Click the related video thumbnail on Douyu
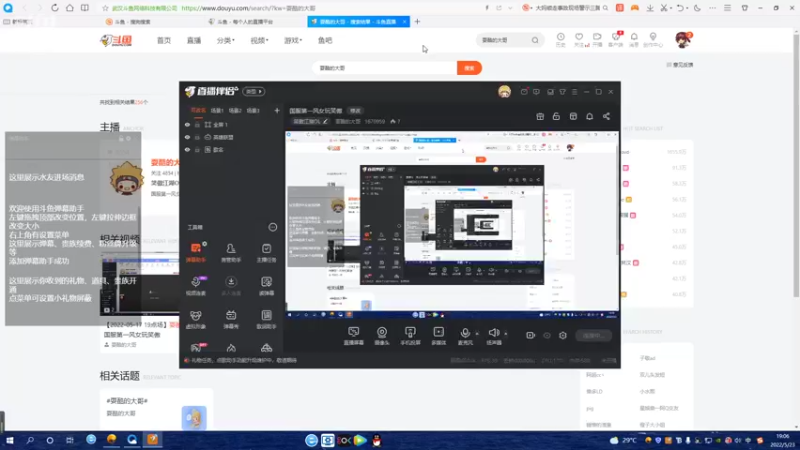The height and width of the screenshot is (450, 800). tap(139, 284)
